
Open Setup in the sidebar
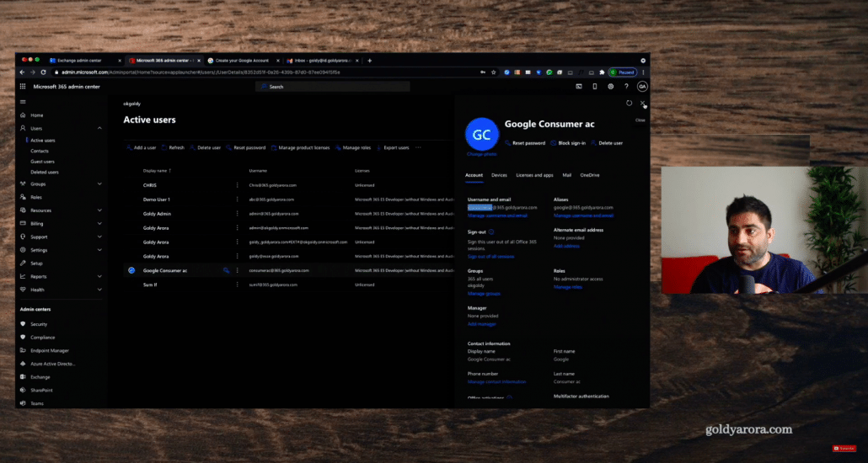click(x=36, y=263)
